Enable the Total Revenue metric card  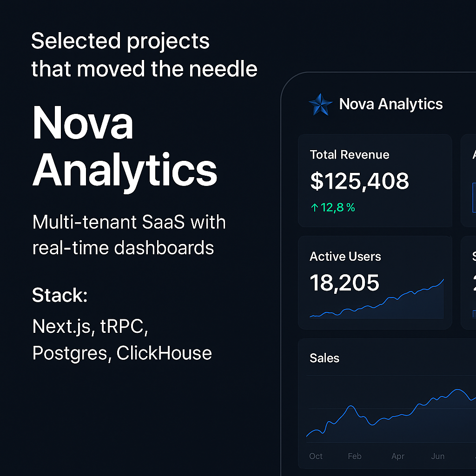pos(375,180)
